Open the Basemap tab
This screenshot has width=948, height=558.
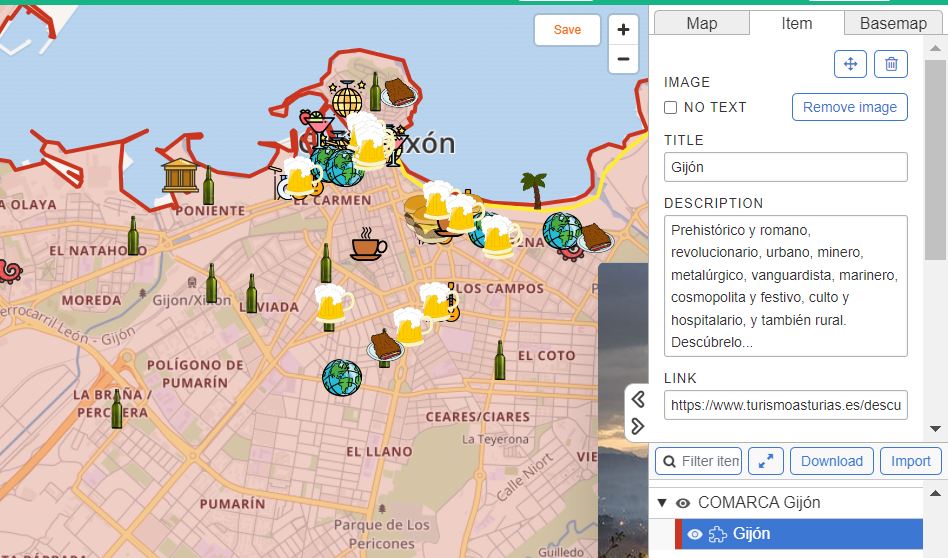tap(893, 24)
